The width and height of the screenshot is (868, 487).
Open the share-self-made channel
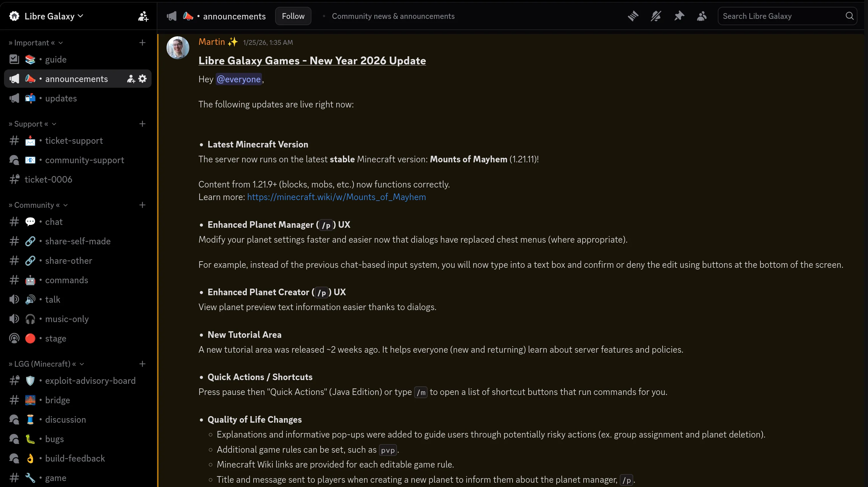[x=78, y=241]
